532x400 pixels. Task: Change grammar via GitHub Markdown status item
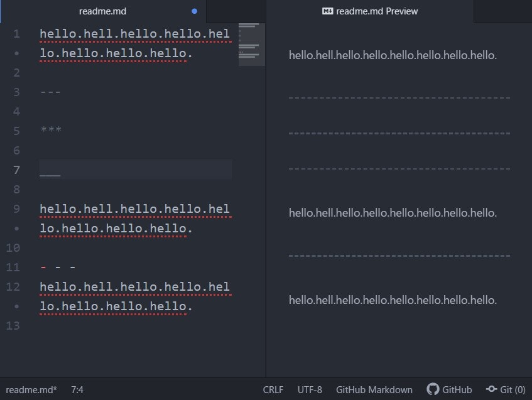374,390
